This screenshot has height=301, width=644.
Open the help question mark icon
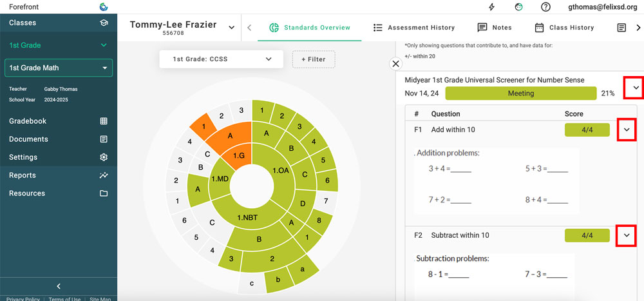pos(545,7)
